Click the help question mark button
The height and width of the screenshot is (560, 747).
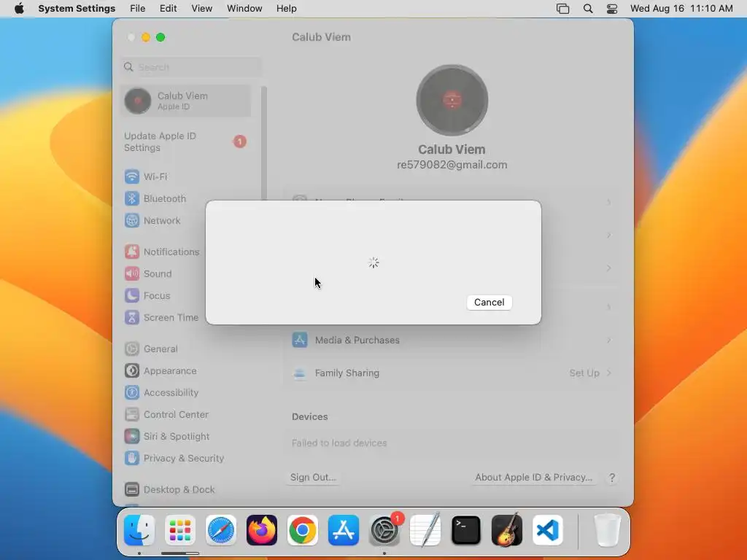[x=612, y=478]
